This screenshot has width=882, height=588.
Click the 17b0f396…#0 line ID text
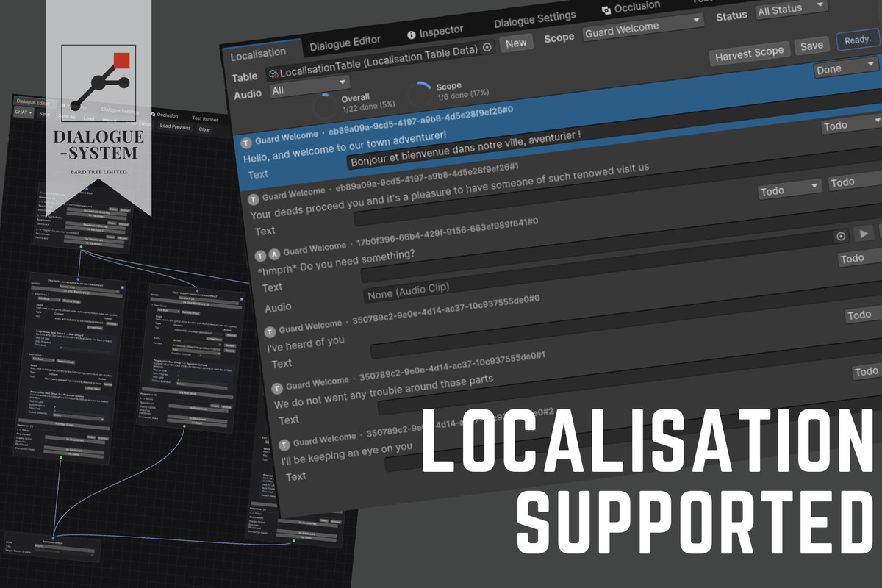[x=446, y=232]
